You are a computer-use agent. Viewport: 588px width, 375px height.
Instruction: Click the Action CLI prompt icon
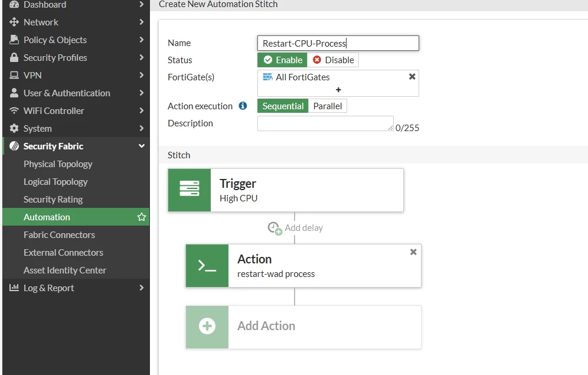(x=207, y=266)
